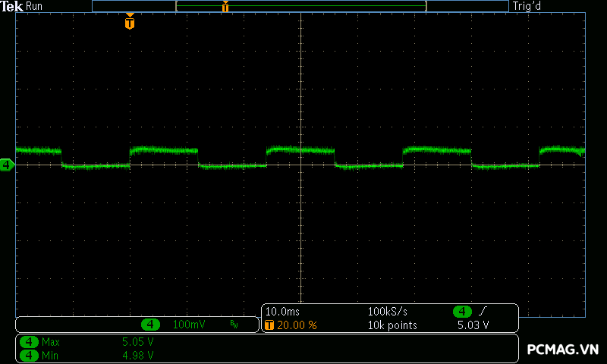Screen dimensions: 607x364
Task: Click the bandwidth limit Bw icon
Action: click(x=234, y=325)
